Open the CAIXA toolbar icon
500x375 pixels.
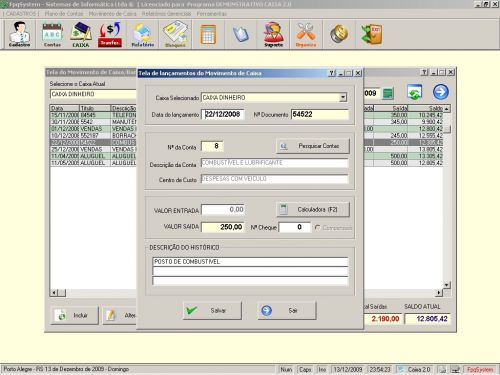(x=81, y=34)
